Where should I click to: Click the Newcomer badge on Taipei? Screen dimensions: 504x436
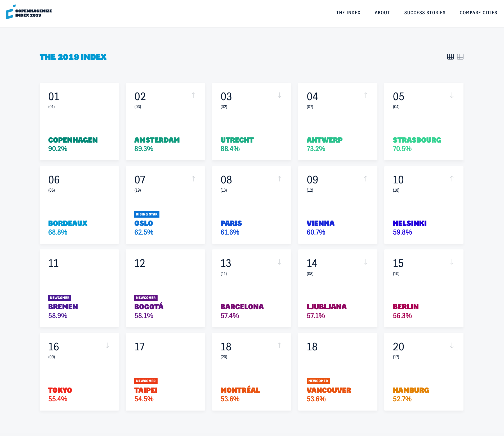[146, 381]
